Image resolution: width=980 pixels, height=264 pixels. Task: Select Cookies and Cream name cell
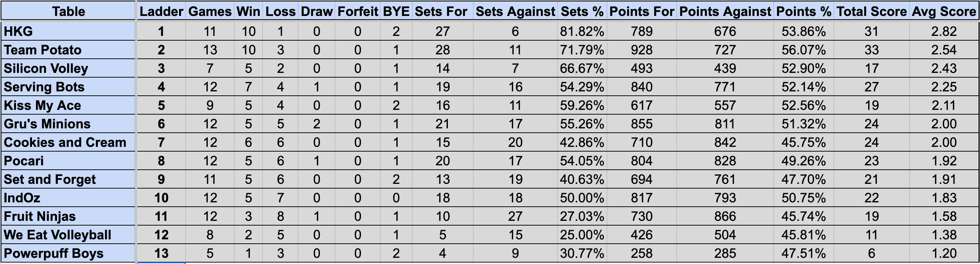click(x=69, y=143)
